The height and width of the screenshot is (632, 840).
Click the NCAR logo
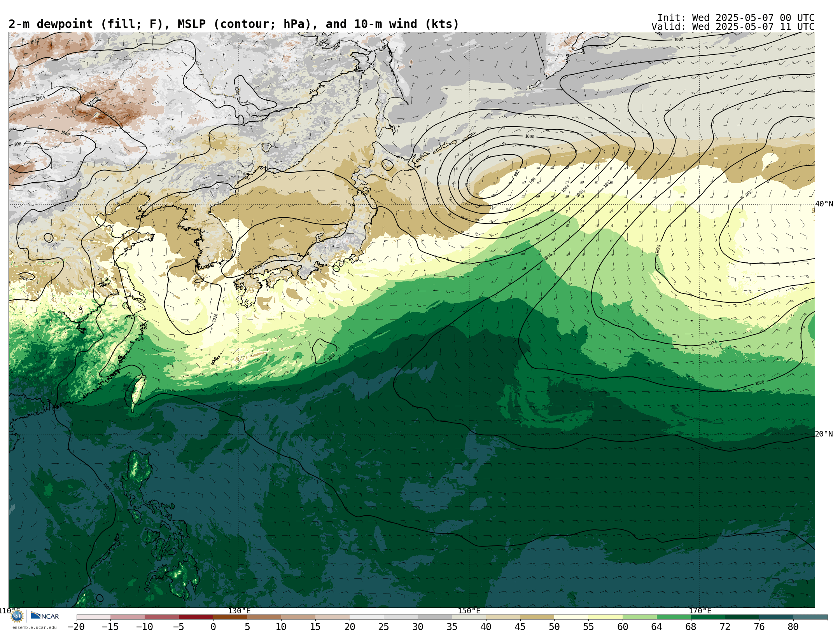pos(45,616)
